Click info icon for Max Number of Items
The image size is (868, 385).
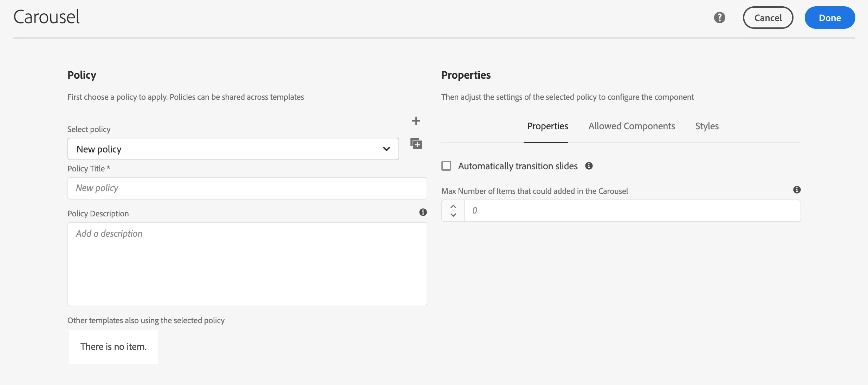[x=797, y=190]
